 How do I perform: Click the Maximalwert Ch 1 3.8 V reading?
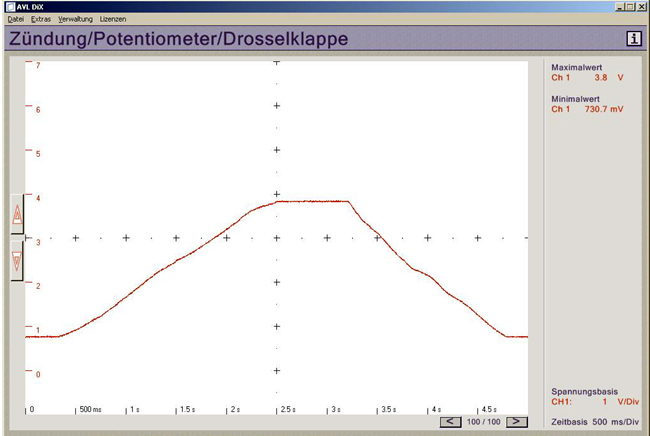tap(588, 76)
